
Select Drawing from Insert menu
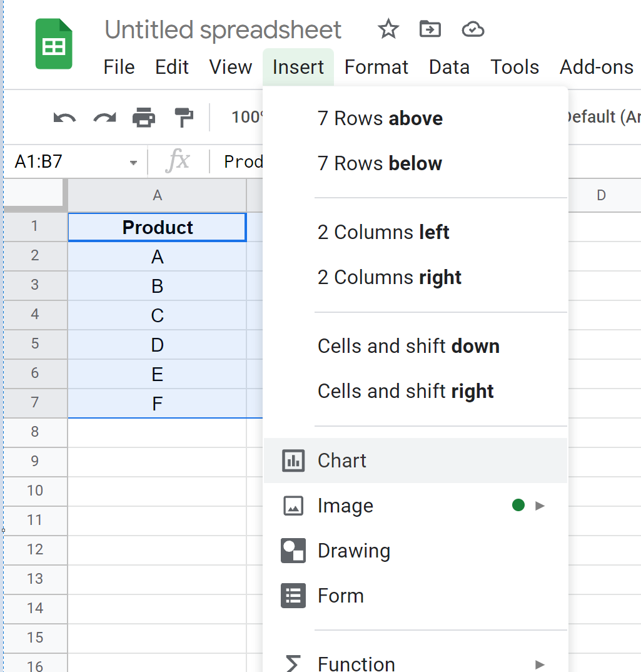point(353,551)
